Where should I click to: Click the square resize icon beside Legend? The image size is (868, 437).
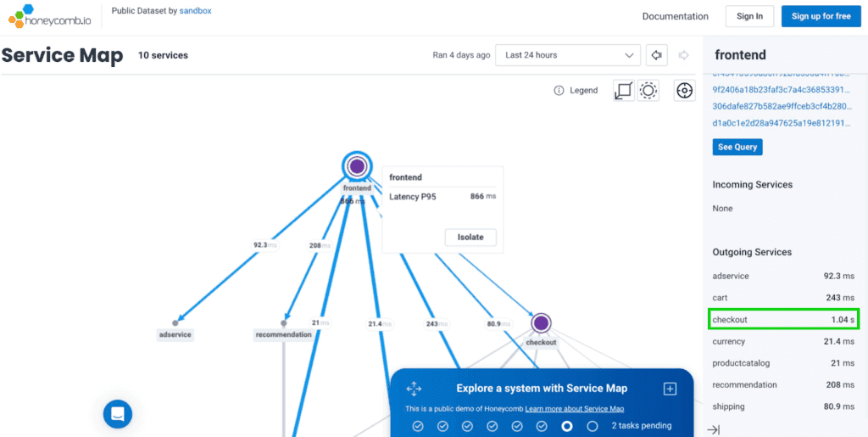click(x=623, y=91)
